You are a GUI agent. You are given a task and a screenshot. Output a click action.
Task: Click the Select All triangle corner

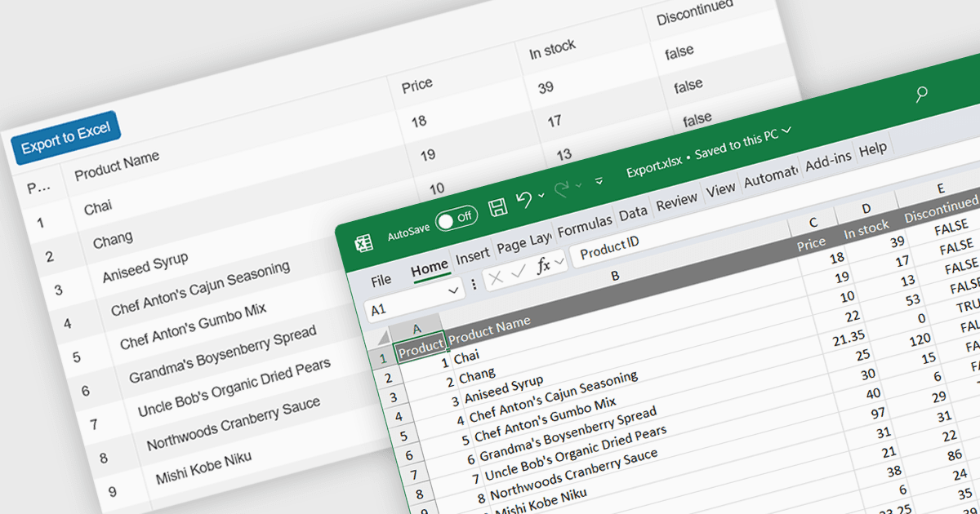[x=382, y=338]
